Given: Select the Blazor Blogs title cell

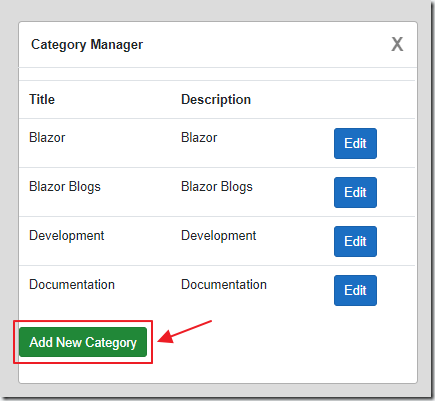Looking at the screenshot, I should tap(65, 187).
